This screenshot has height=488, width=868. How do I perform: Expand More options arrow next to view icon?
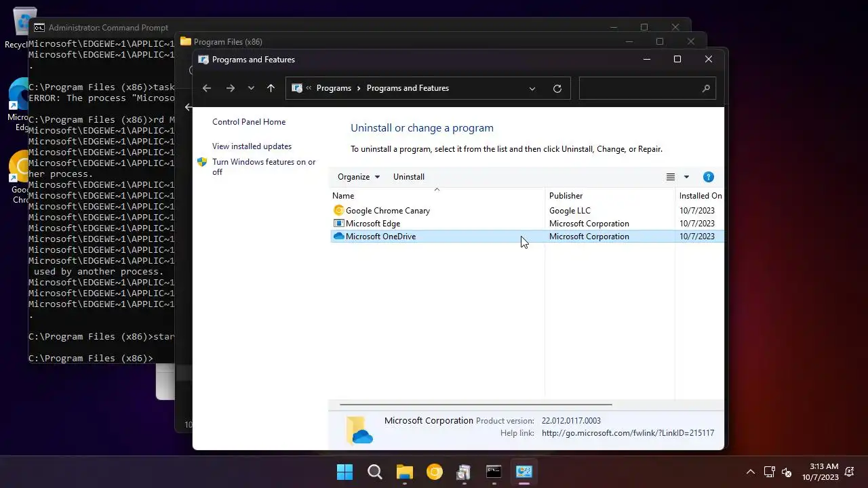pyautogui.click(x=686, y=177)
